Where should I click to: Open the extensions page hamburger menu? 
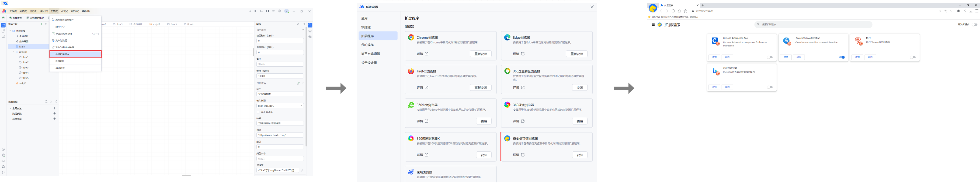coord(653,25)
